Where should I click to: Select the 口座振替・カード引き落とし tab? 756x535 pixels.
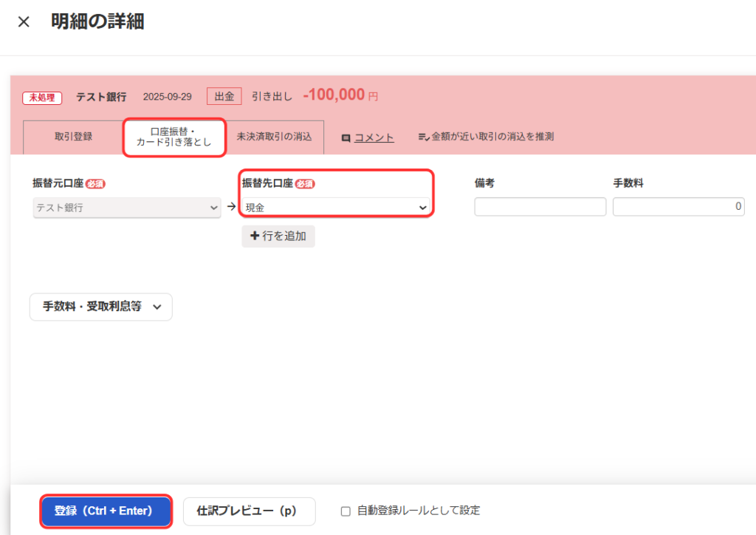pos(173,137)
